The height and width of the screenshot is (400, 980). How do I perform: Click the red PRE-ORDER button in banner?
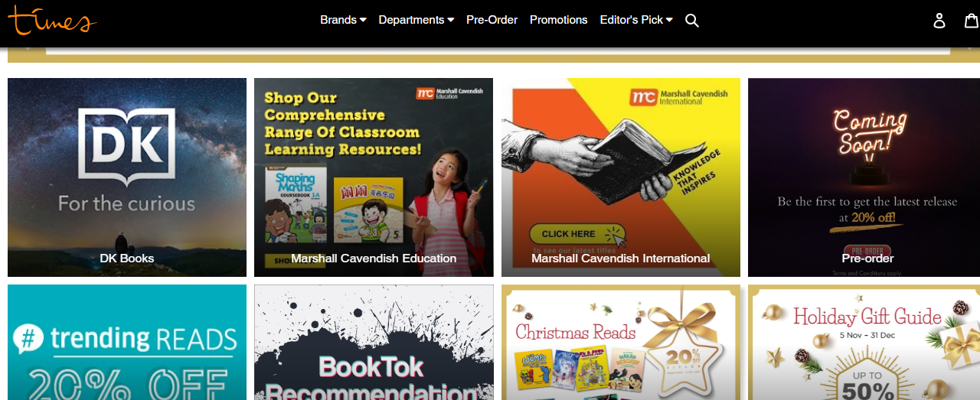coord(867,250)
